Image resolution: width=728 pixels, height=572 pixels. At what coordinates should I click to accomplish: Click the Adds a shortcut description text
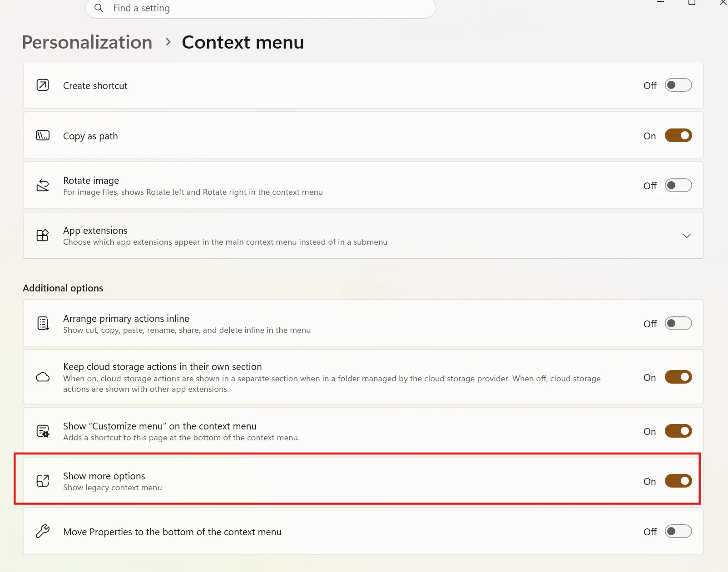click(x=182, y=438)
